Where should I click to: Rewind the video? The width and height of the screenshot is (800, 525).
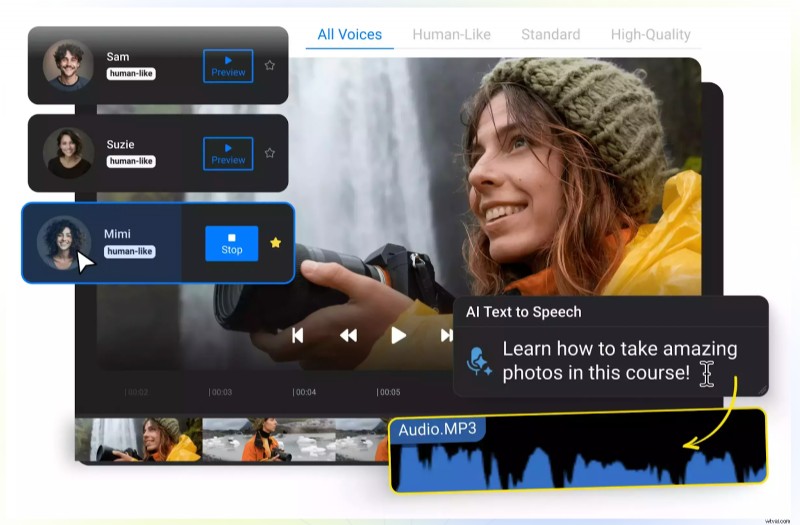(348, 335)
